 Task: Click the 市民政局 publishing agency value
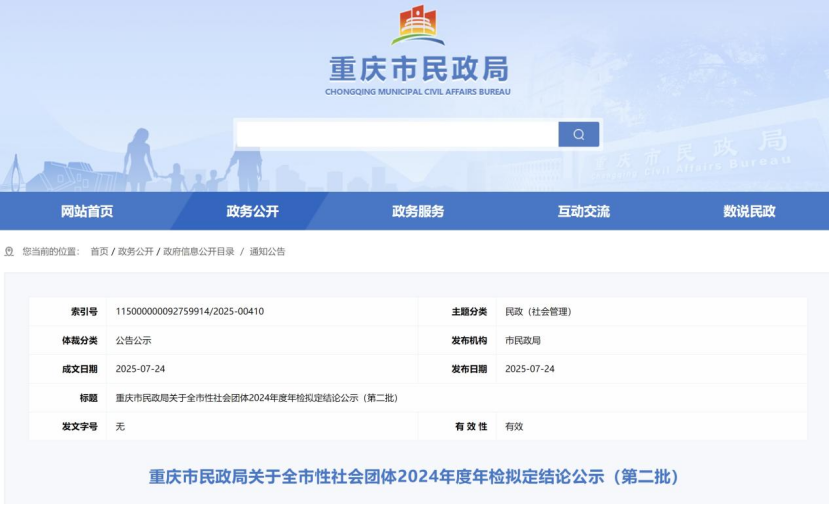pyautogui.click(x=523, y=340)
